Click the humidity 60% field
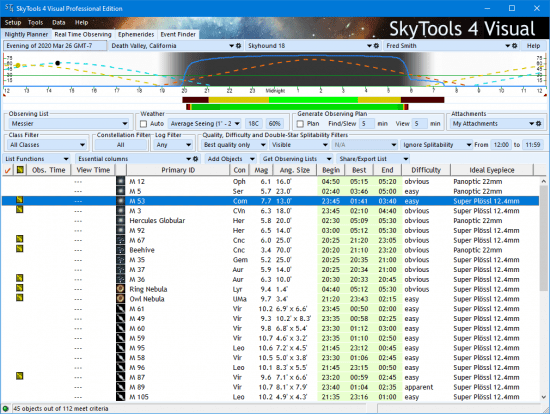 click(x=274, y=123)
